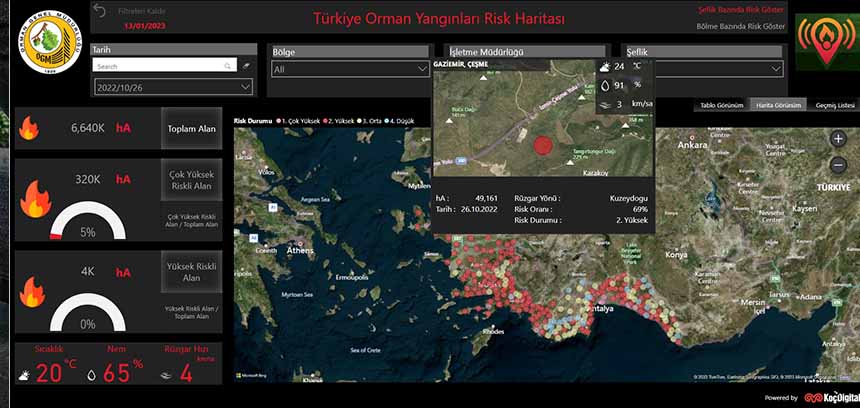Click flame icon beside 320K hA
Viewport: 860px width, 408px height.
[x=36, y=200]
